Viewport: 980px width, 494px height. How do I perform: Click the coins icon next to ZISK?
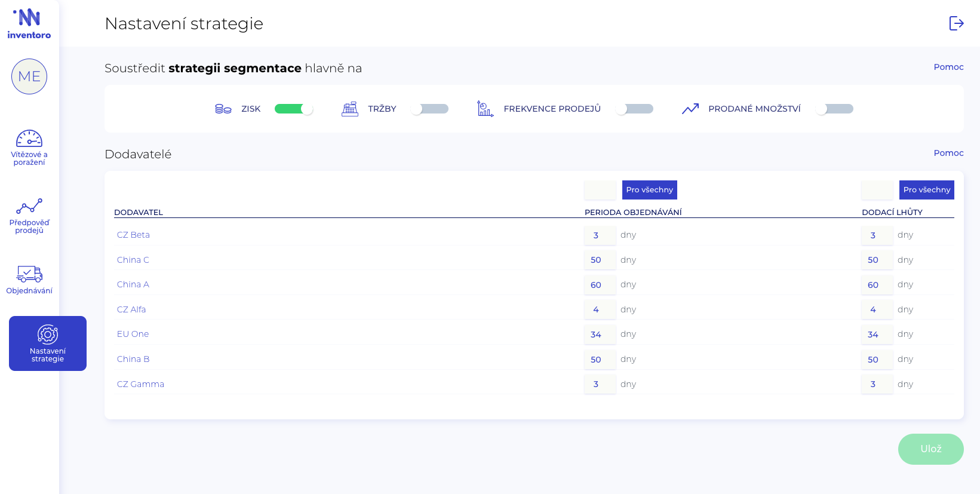(x=223, y=109)
